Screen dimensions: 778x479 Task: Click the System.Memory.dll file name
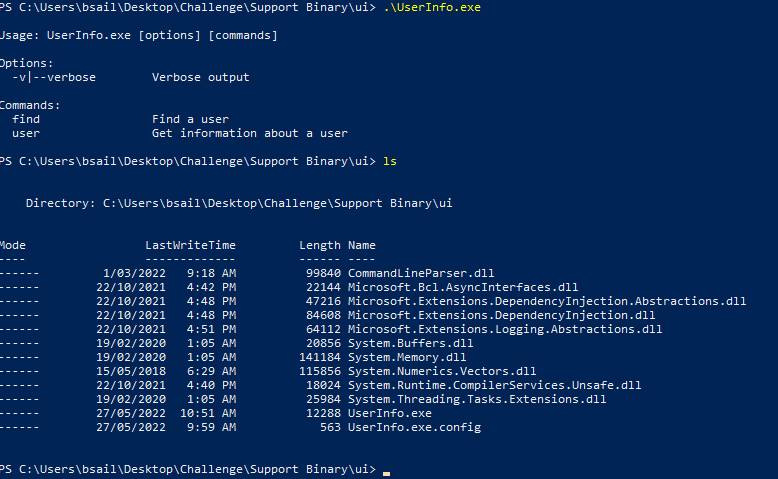407,357
